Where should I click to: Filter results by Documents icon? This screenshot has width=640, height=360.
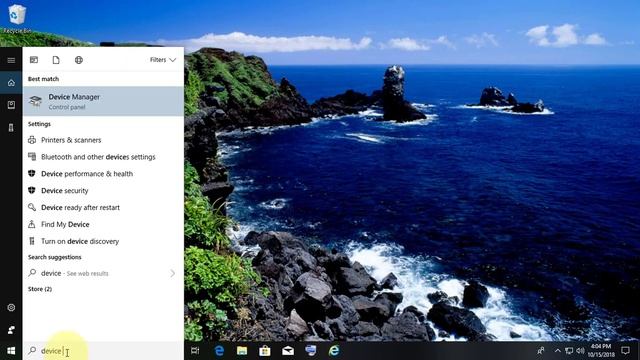[56, 60]
